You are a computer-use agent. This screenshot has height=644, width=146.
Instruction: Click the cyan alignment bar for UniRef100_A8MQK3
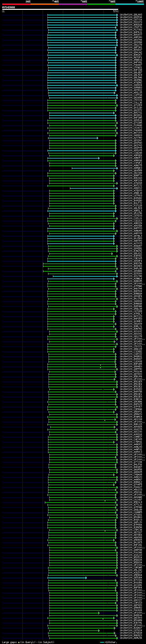(95, 168)
